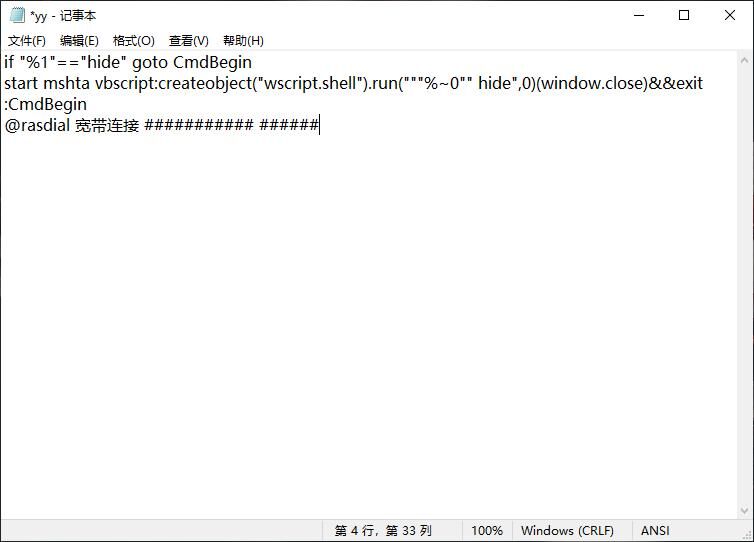Click the resize grip at the bottom-right corner
This screenshot has height=542, width=754.
coord(746,534)
